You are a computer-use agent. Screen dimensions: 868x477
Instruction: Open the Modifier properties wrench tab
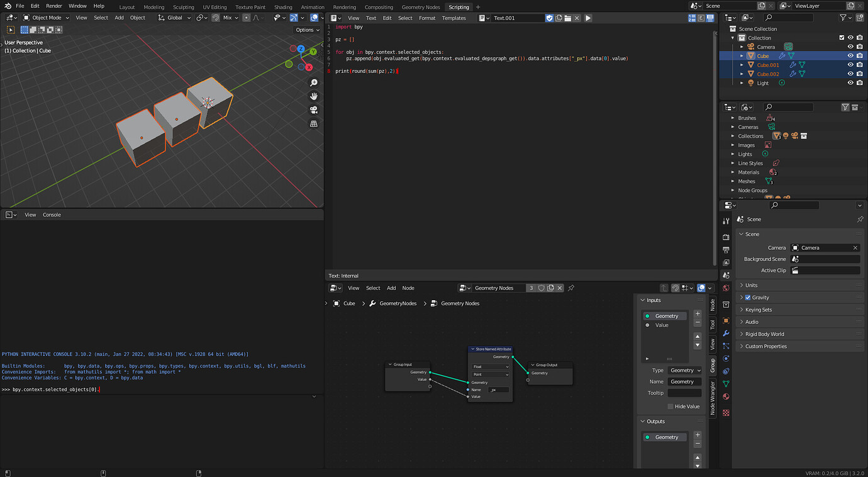(726, 334)
